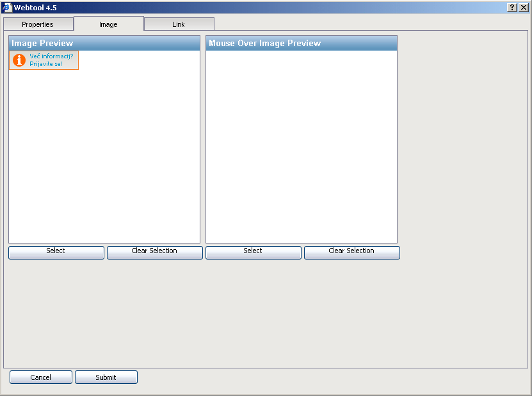
Task: Click inside the empty Image Preview area
Action: [x=104, y=154]
